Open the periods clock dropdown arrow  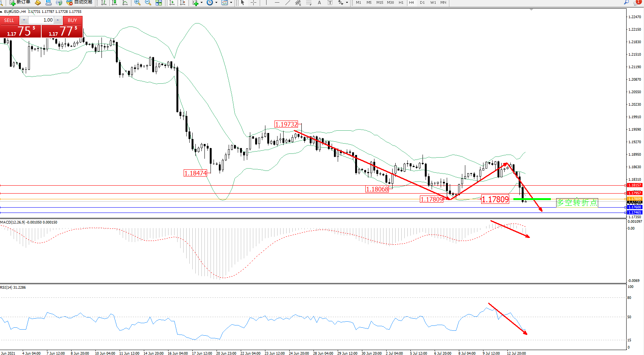pos(216,3)
